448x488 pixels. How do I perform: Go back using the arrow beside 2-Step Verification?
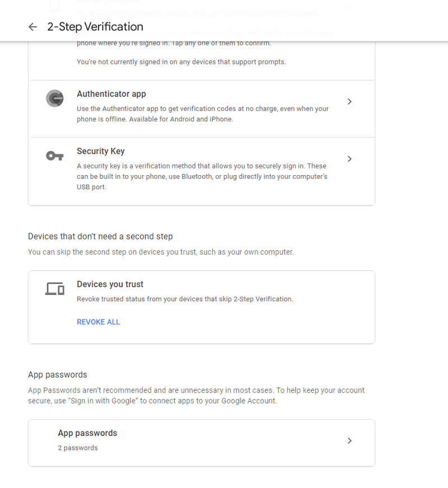coord(32,27)
